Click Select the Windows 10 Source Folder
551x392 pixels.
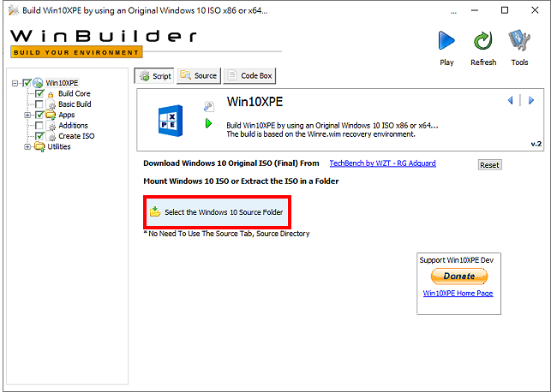(x=217, y=212)
